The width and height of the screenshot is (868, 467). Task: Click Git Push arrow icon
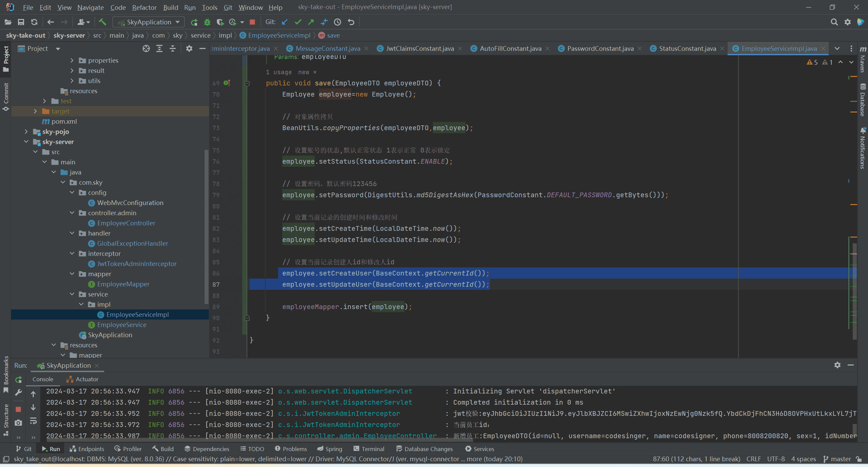click(x=311, y=22)
